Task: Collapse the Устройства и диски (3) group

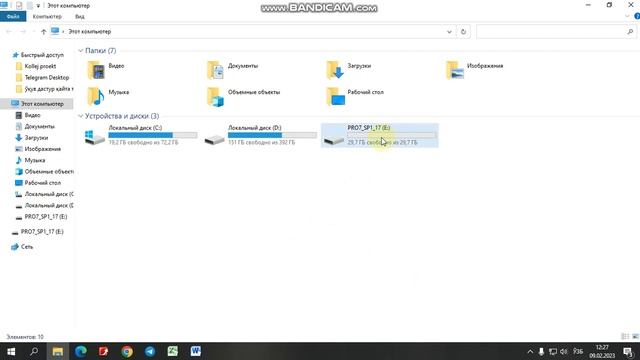Action: tap(80, 116)
